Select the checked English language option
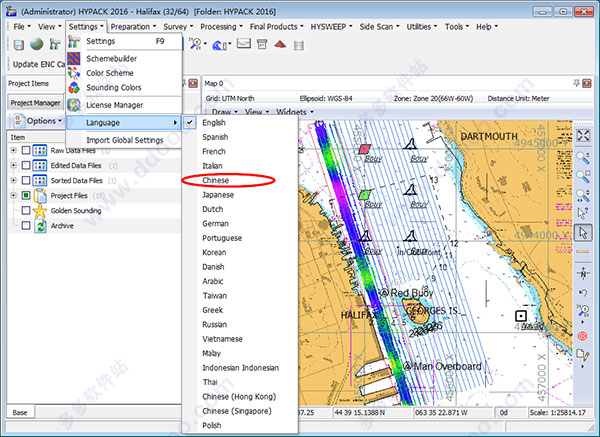The image size is (600, 437). [240, 122]
